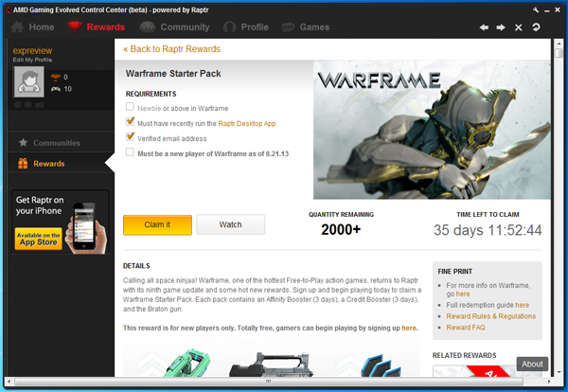Toggle the Raptr Desktop App requirement checkbox
Image resolution: width=568 pixels, height=392 pixels.
tap(130, 122)
